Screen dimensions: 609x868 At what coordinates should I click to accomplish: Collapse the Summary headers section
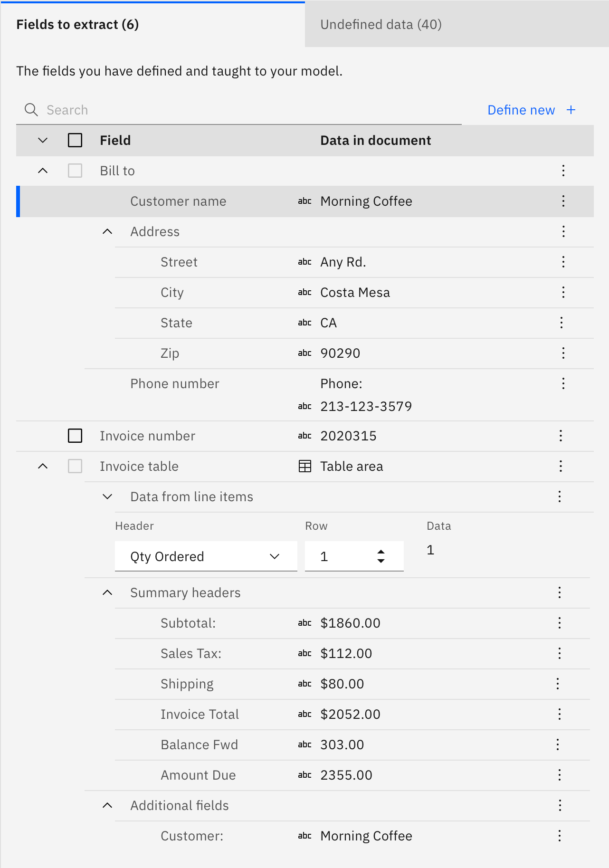click(x=107, y=592)
